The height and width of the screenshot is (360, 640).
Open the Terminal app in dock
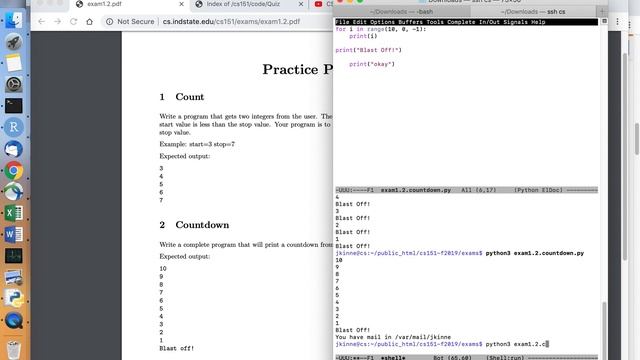pyautogui.click(x=13, y=106)
